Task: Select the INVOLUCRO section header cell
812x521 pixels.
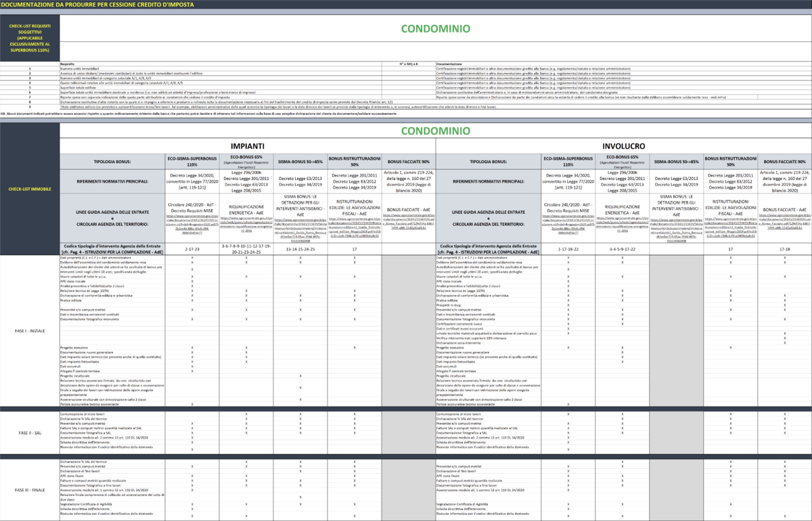Action: (624, 145)
